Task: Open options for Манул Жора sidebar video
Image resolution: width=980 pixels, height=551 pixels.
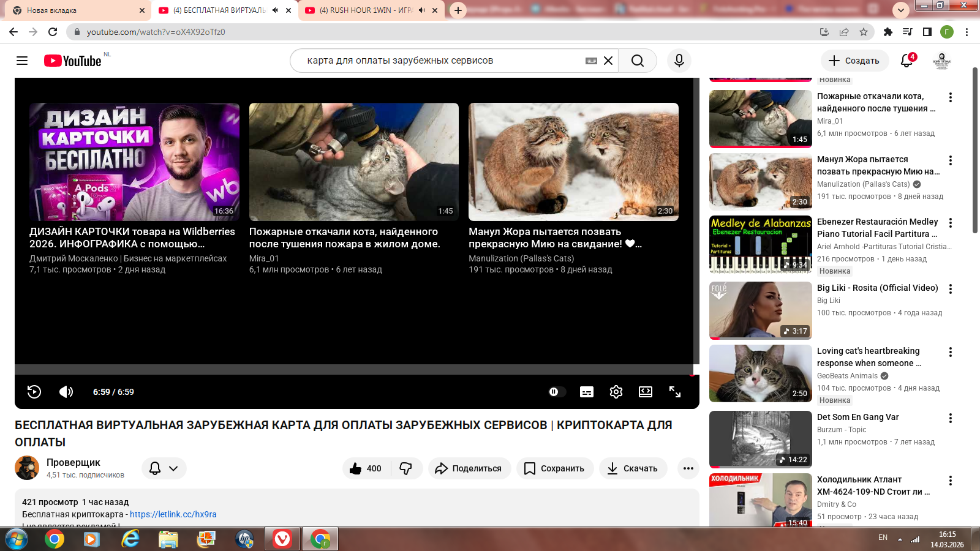Action: pyautogui.click(x=951, y=160)
